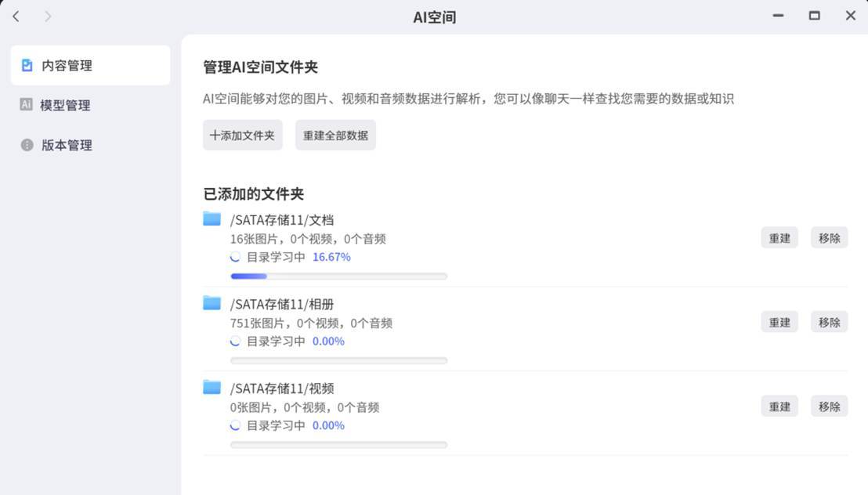Image resolution: width=868 pixels, height=495 pixels.
Task: Switch to 版本管理
Action: (67, 145)
